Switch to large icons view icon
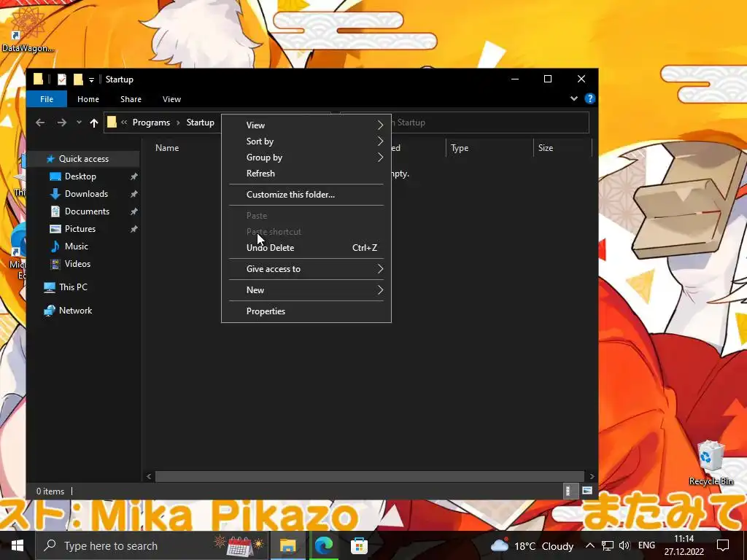747x560 pixels. click(x=587, y=491)
